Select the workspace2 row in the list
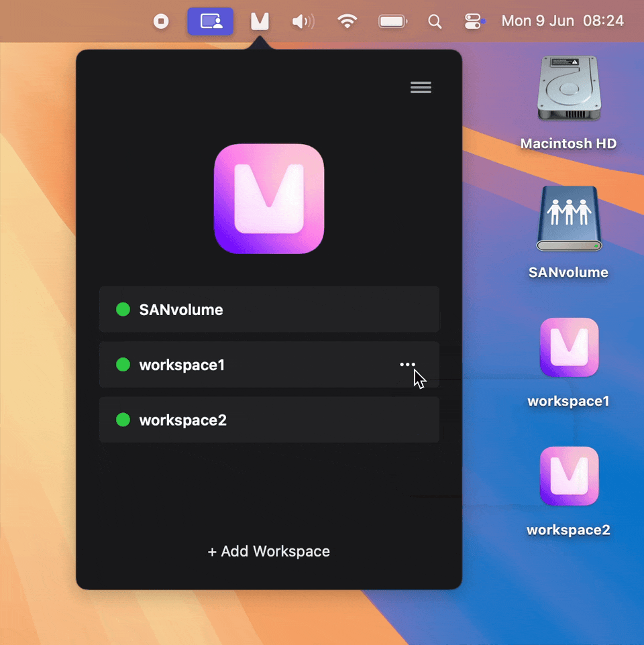Viewport: 644px width, 645px height. click(269, 420)
